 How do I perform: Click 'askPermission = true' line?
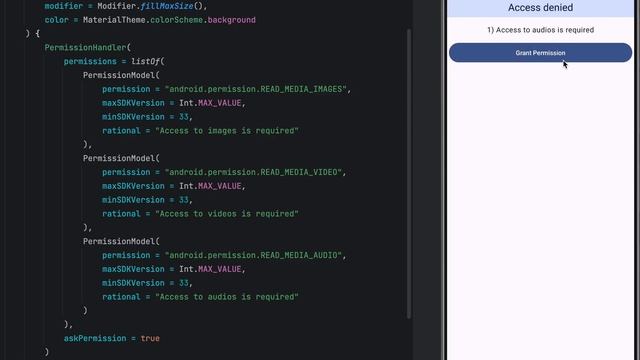[112, 338]
